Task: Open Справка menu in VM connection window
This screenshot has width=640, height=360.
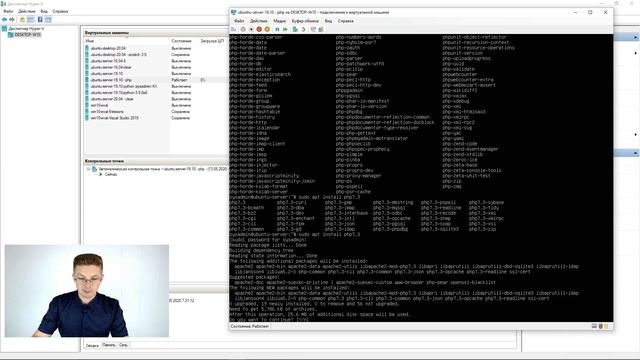Action: tap(345, 21)
